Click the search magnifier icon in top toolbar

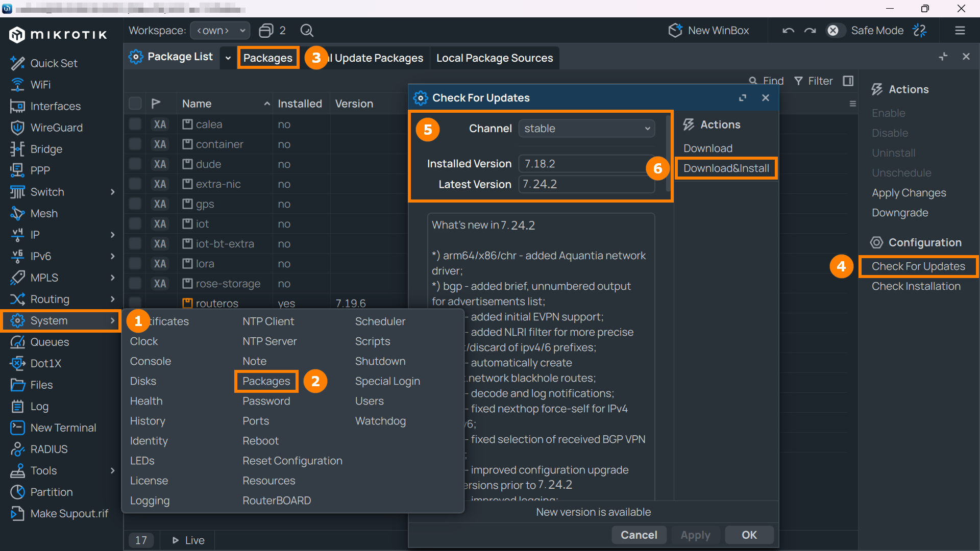click(x=307, y=31)
